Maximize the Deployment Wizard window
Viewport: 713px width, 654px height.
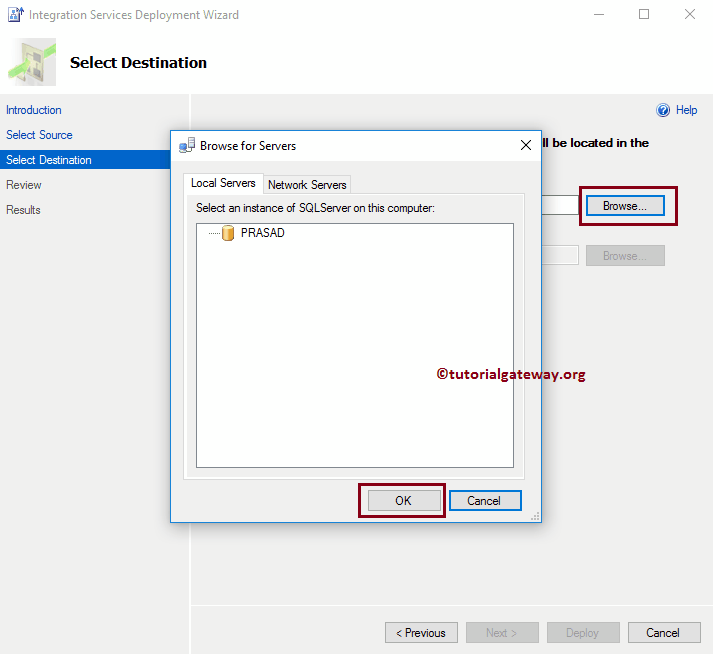[644, 15]
